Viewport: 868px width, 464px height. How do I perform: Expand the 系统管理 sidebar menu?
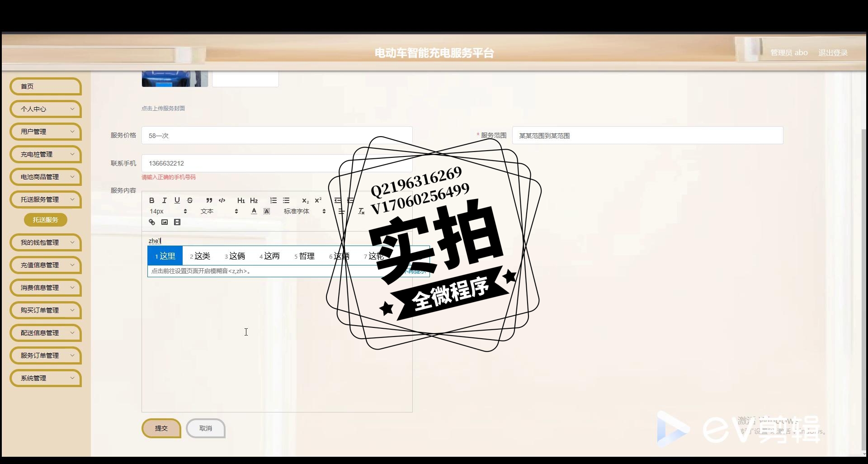[x=45, y=378]
